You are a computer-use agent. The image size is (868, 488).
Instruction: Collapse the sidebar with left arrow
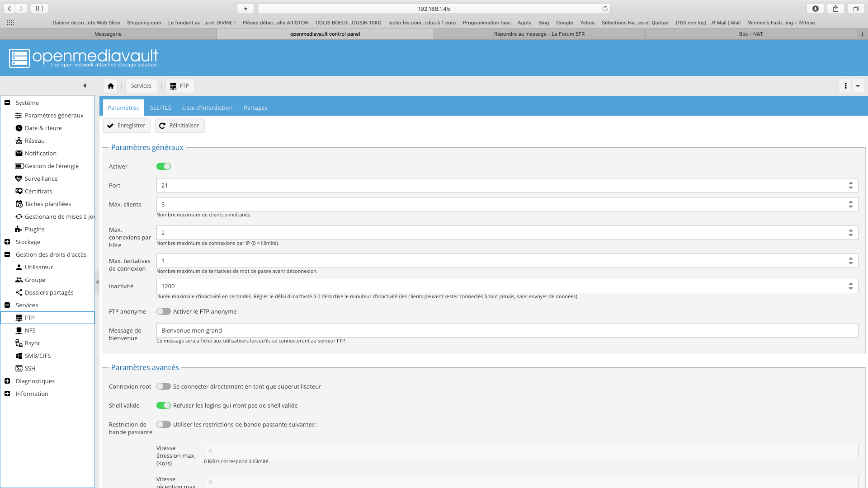click(85, 86)
